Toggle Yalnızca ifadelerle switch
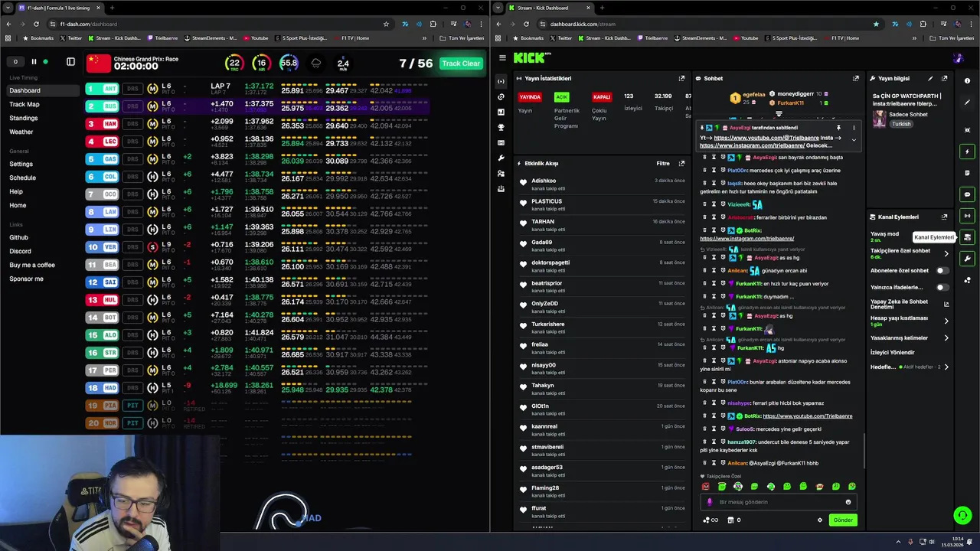Image resolution: width=980 pixels, height=551 pixels. [x=941, y=287]
